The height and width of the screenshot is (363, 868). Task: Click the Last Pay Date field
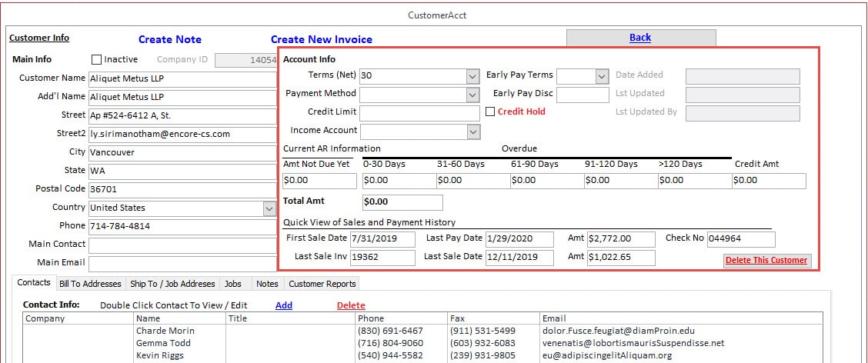point(519,239)
